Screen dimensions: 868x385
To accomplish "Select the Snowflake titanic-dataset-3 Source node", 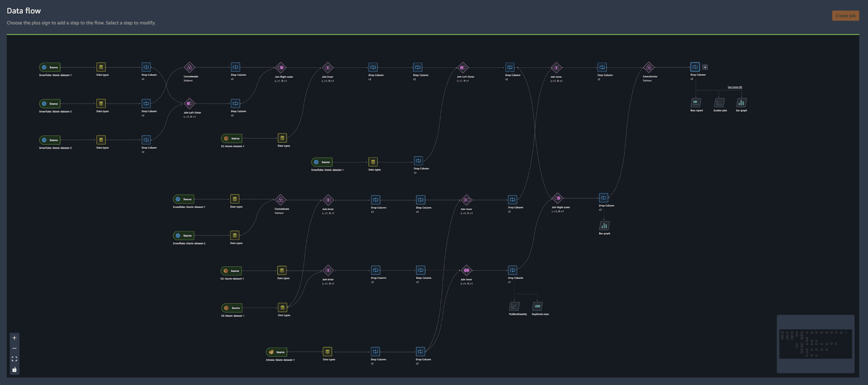I will 50,140.
